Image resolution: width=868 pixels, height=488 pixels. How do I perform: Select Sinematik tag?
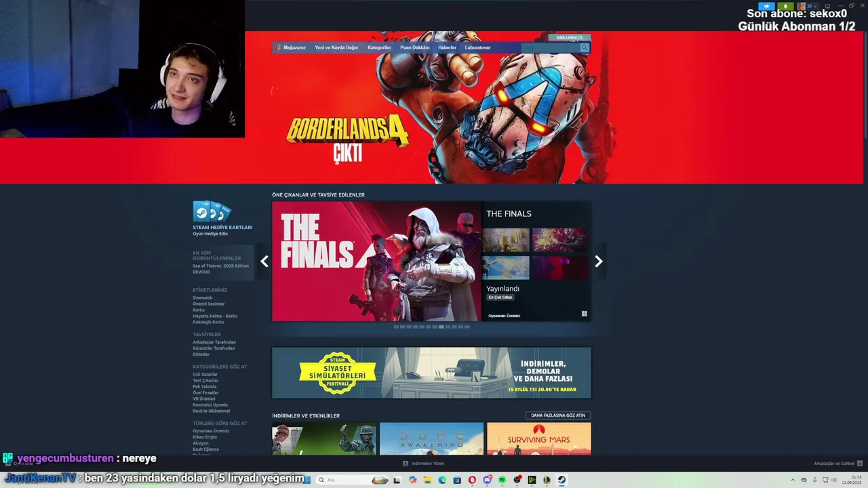click(x=203, y=298)
